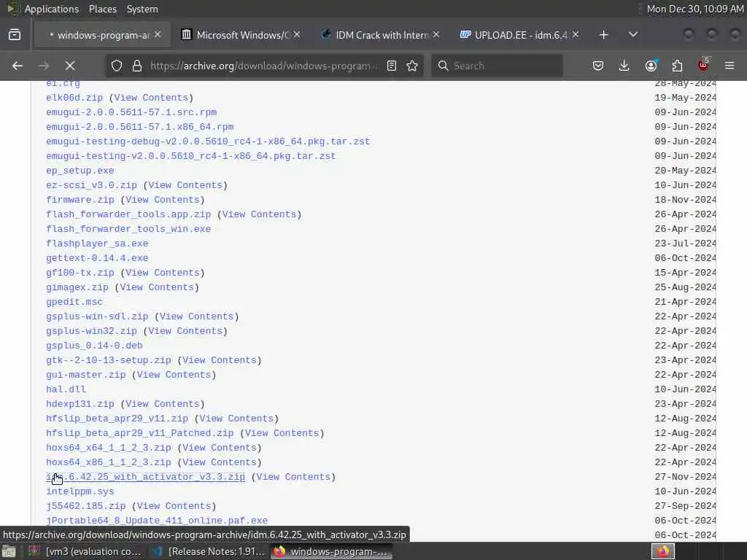Open gsplus-win32.zip link

point(91,331)
